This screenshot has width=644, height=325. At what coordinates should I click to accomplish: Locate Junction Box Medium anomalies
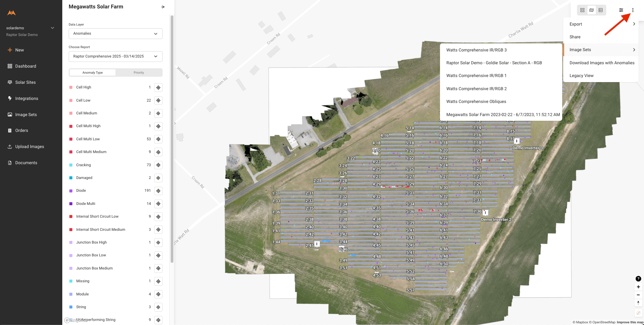click(x=158, y=268)
